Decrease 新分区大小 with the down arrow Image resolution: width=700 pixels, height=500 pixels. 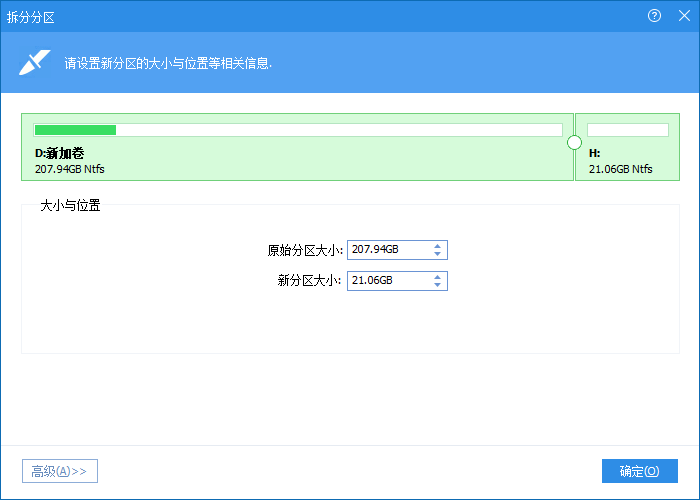tap(438, 286)
